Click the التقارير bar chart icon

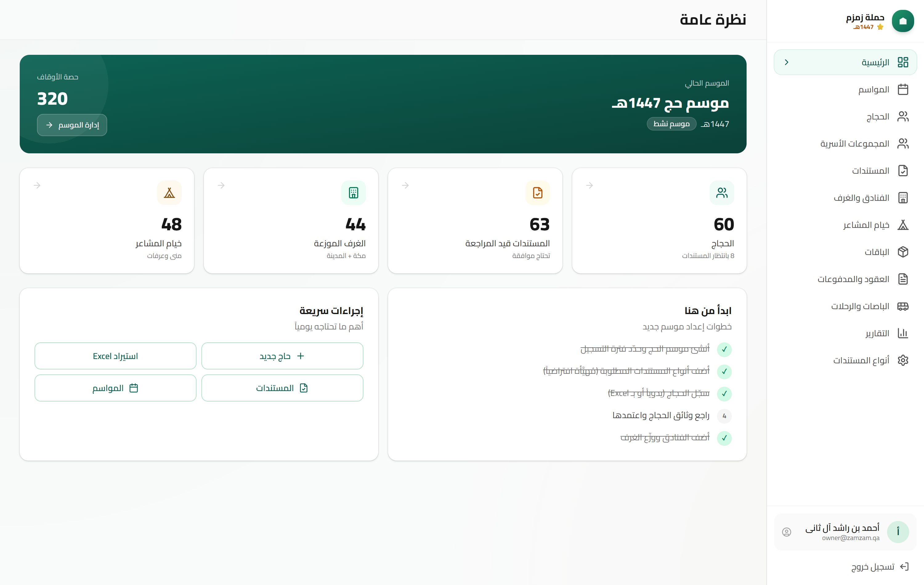903,333
